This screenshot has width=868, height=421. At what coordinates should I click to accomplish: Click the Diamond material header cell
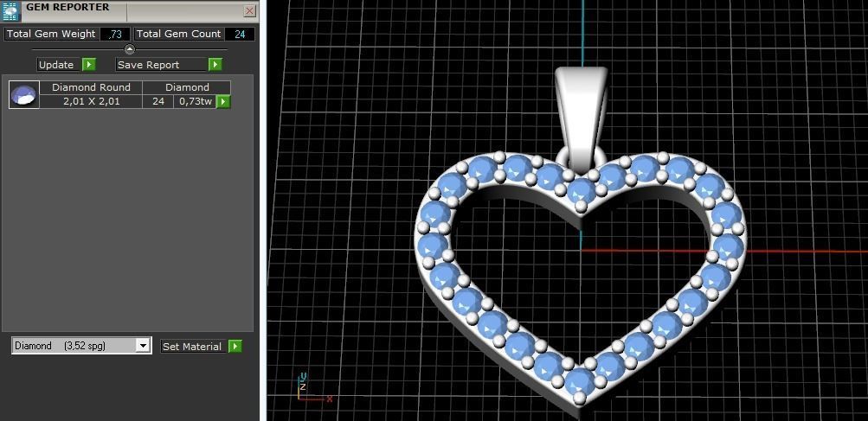[x=187, y=87]
